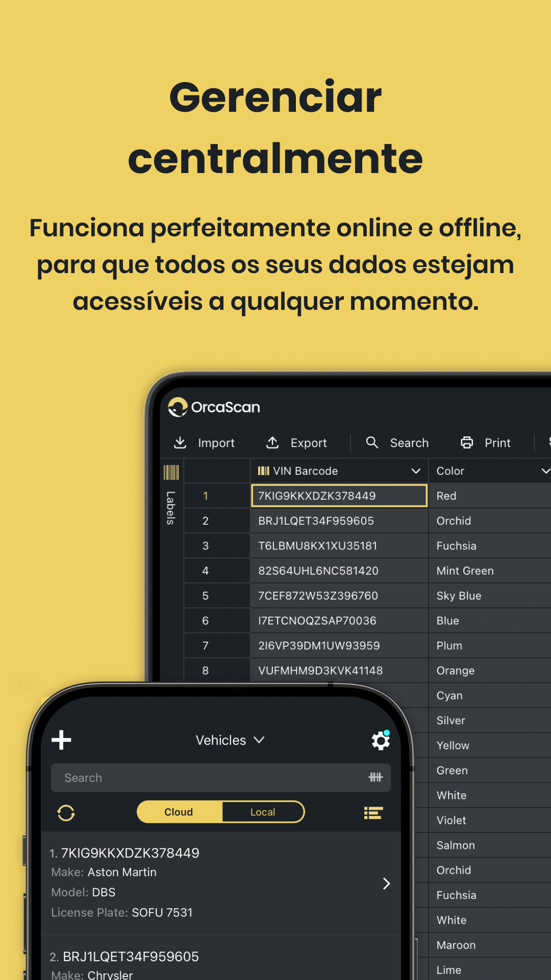The image size is (551, 980).
Task: Click the Lime color cell
Action: 490,970
